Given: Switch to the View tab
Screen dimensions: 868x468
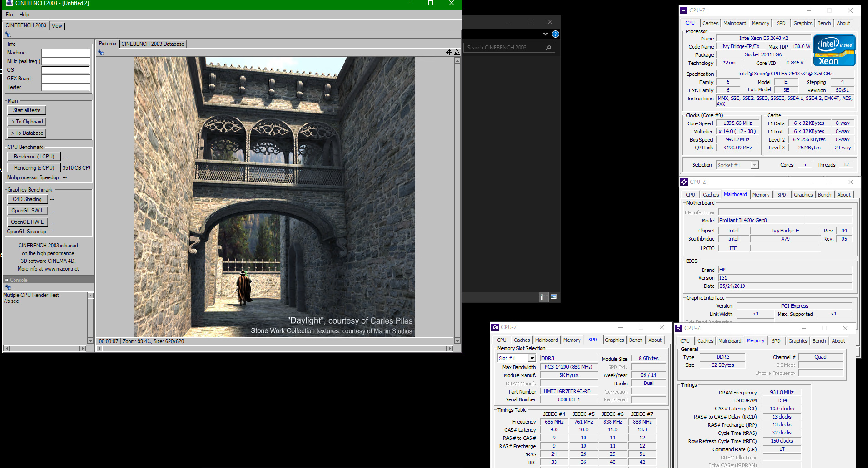Looking at the screenshot, I should (57, 26).
